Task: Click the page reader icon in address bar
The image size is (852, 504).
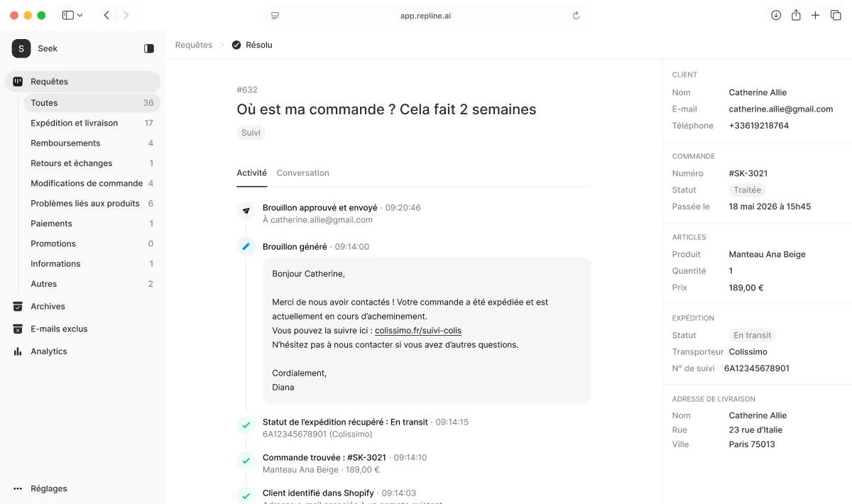Action: [275, 16]
